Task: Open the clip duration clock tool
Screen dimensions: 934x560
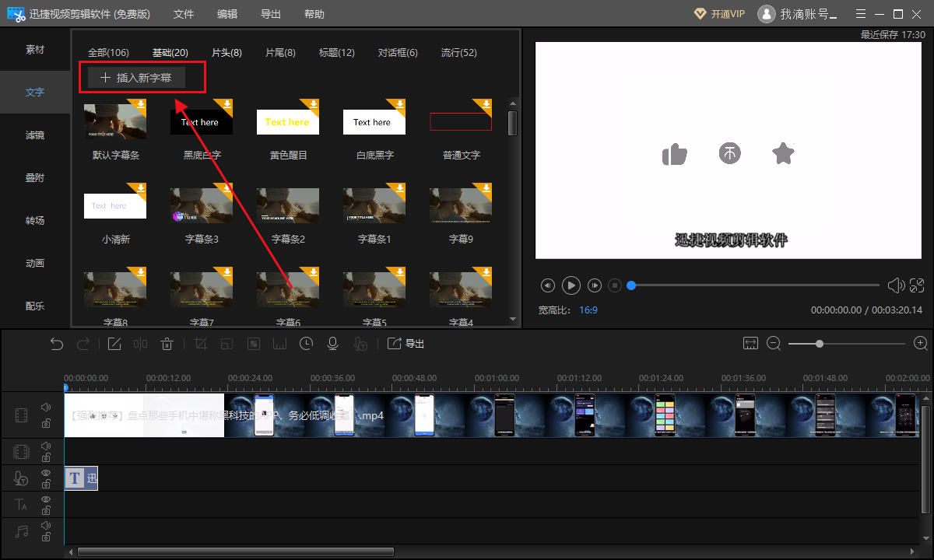Action: coord(307,344)
